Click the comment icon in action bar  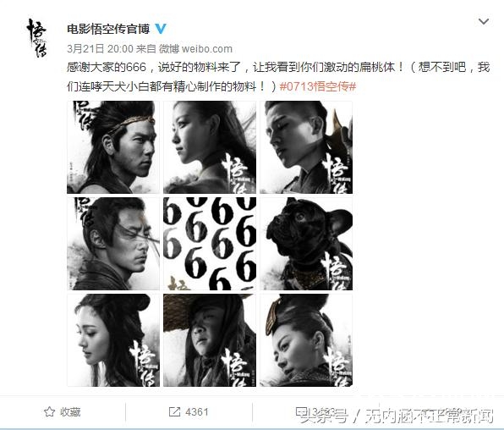click(301, 411)
